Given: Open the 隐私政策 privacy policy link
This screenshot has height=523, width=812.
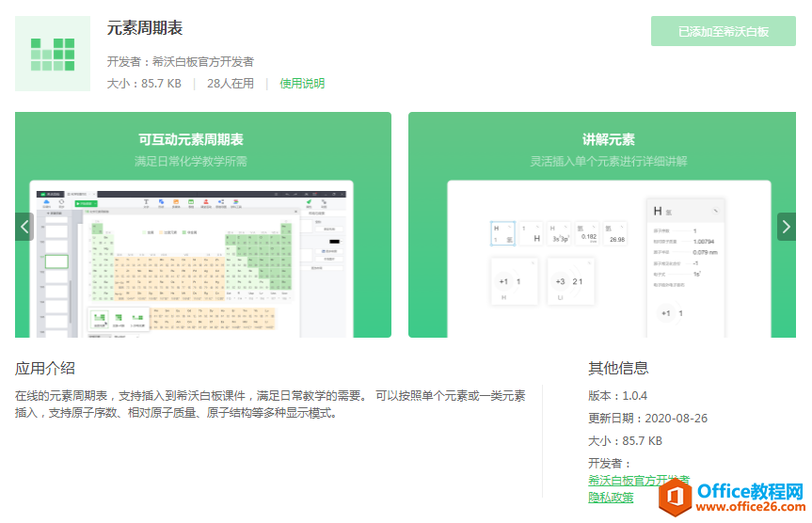Looking at the screenshot, I should coord(611,497).
